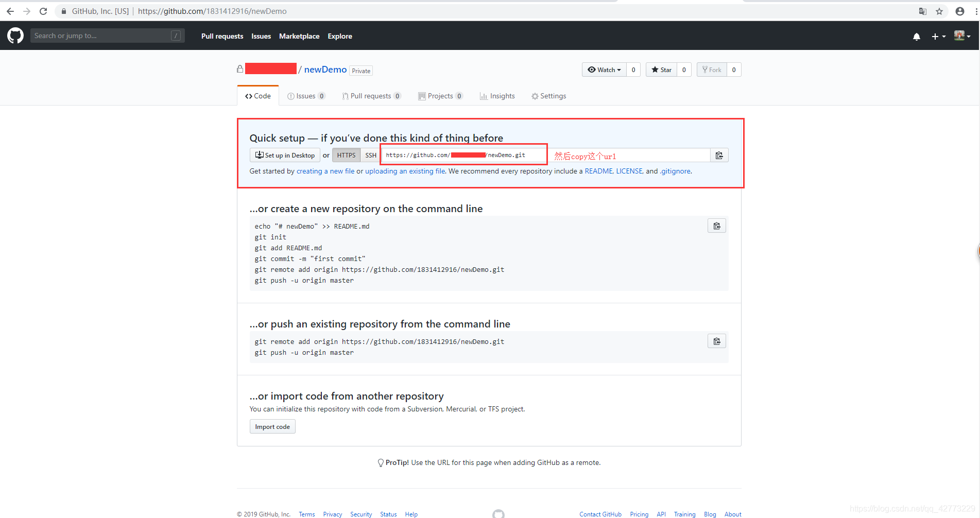Open the Terms footer link
The image size is (980, 518).
tap(306, 514)
